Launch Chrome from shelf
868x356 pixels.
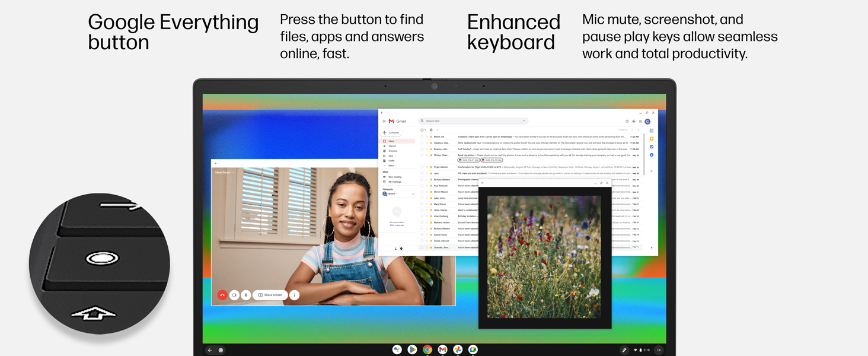[427, 350]
